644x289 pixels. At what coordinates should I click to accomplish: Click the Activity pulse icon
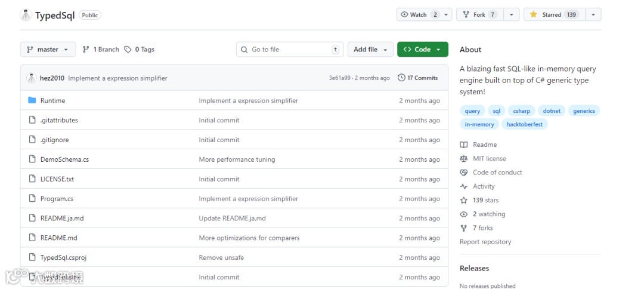(464, 186)
